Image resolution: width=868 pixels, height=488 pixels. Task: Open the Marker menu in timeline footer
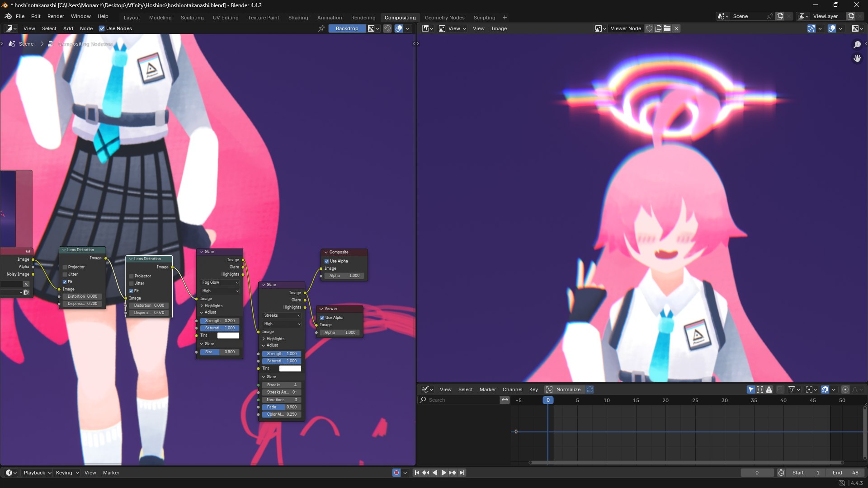111,473
